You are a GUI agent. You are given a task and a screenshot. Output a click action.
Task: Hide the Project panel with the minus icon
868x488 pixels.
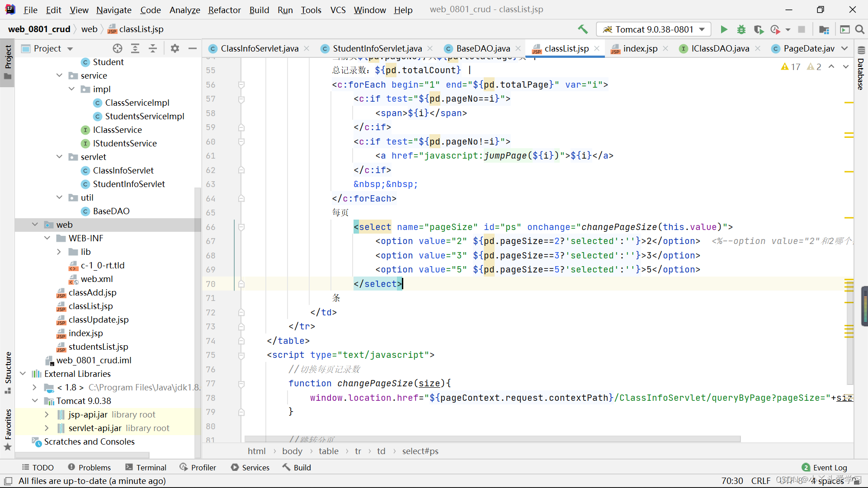(193, 48)
